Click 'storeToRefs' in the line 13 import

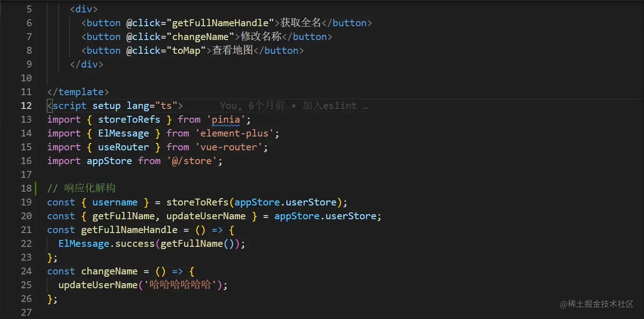coord(129,120)
